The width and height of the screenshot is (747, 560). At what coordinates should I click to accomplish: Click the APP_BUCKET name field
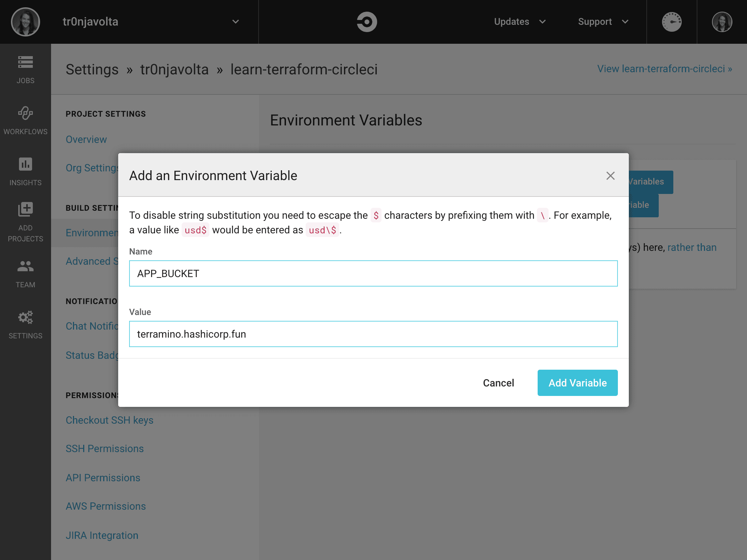[x=373, y=273]
